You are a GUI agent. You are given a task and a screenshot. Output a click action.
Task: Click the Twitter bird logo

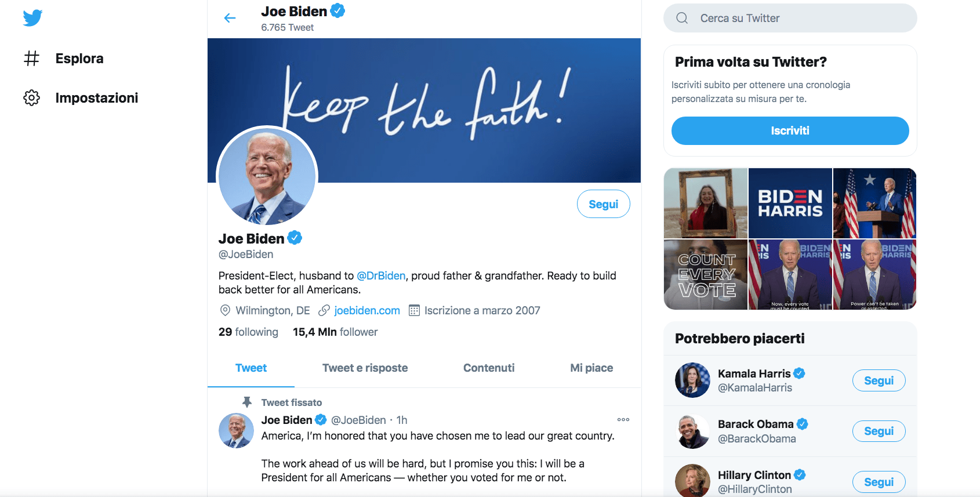pyautogui.click(x=32, y=18)
